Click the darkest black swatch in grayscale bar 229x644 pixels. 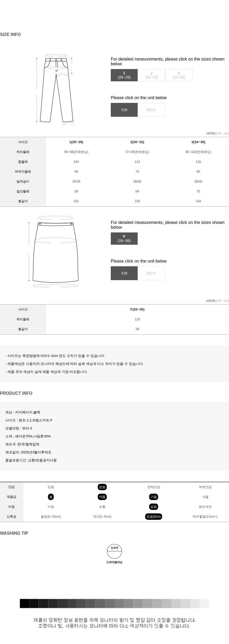(24, 603)
